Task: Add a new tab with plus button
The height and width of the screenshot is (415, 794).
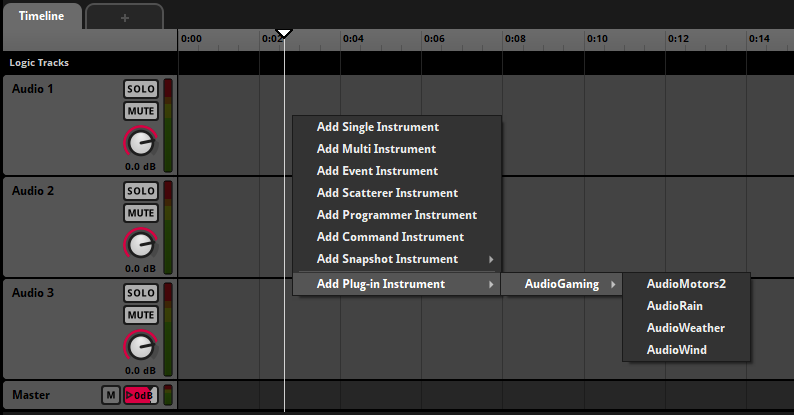Action: [124, 17]
